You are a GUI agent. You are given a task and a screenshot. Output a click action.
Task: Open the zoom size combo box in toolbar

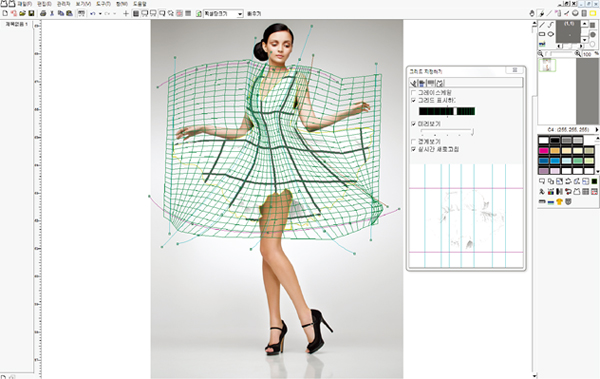tap(223, 14)
